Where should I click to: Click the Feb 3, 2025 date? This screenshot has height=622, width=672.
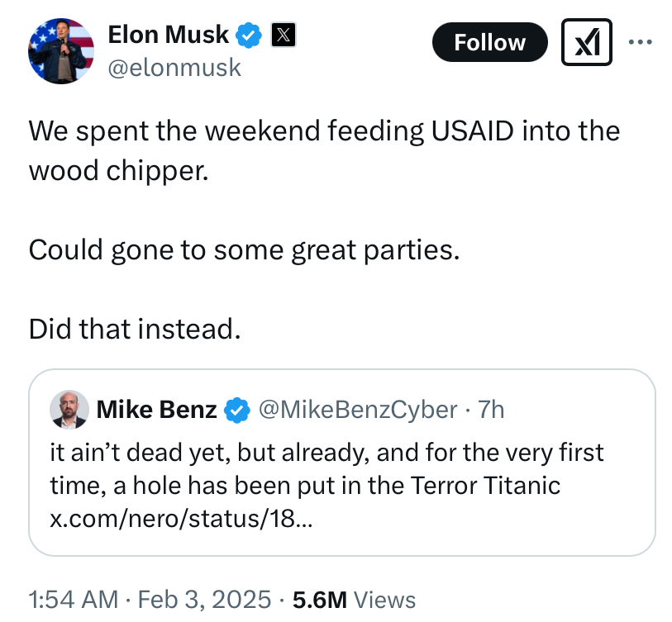click(x=205, y=599)
